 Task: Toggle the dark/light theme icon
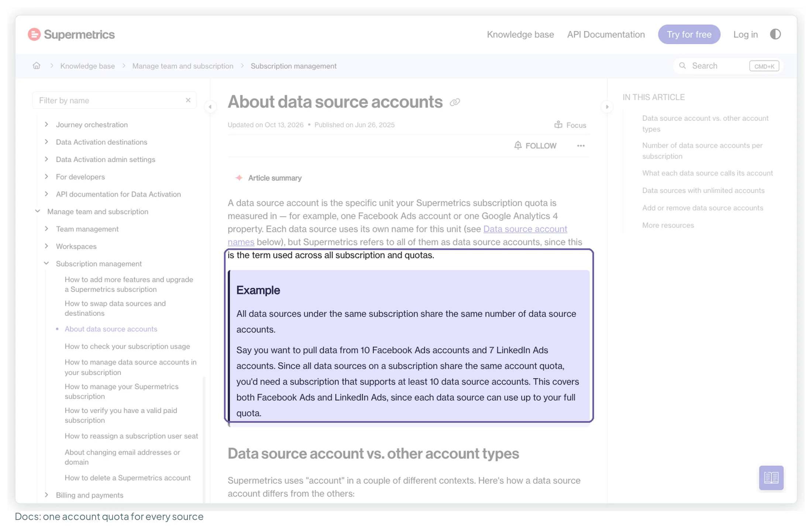[775, 34]
